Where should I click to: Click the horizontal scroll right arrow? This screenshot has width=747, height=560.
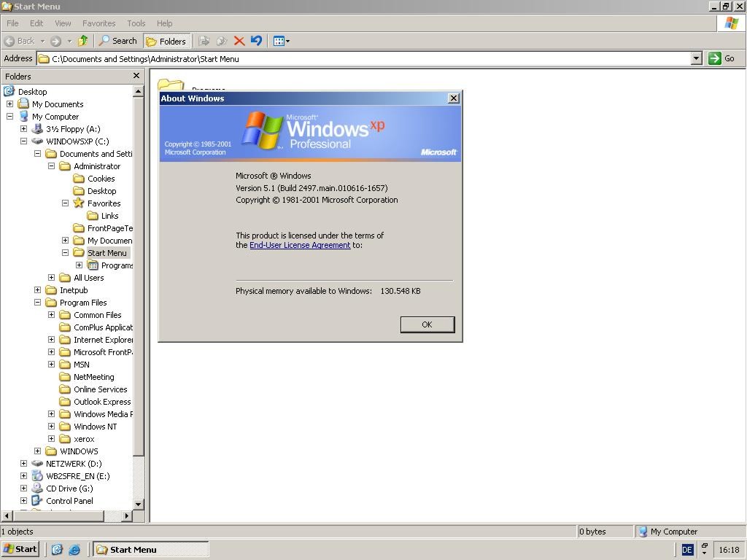click(127, 516)
